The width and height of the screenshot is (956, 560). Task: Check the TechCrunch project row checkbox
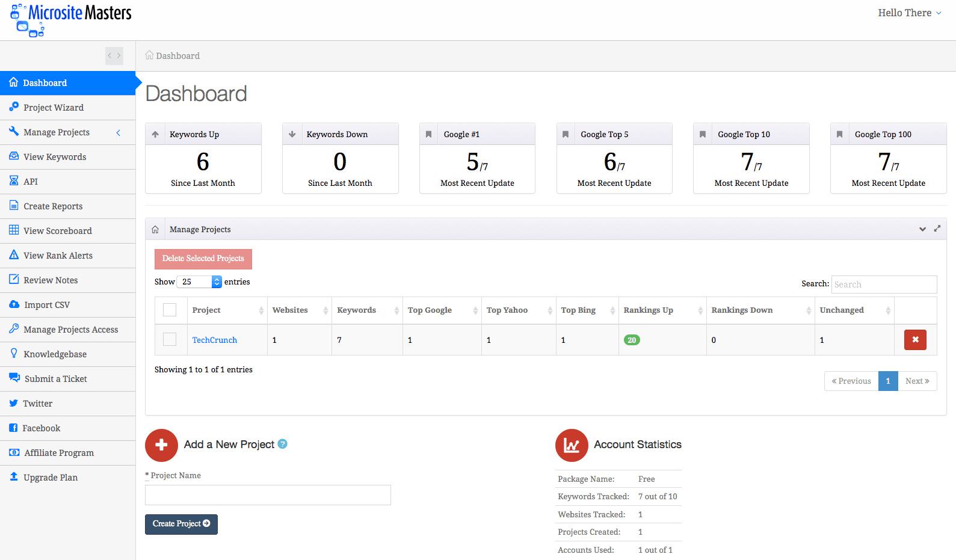[x=170, y=340]
